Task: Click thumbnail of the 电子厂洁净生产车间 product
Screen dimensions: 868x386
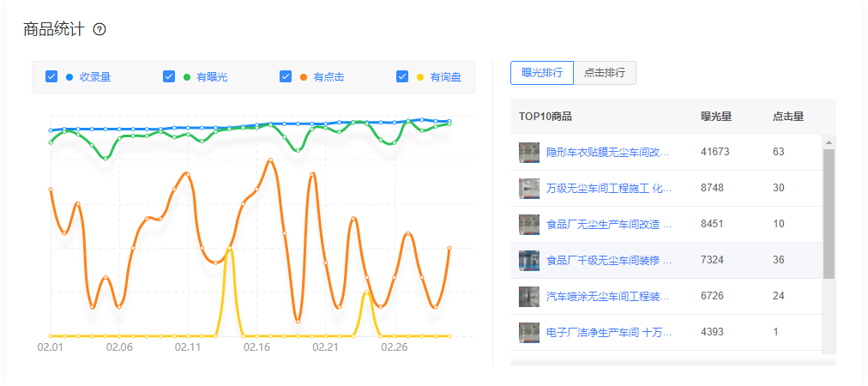Action: 529,332
